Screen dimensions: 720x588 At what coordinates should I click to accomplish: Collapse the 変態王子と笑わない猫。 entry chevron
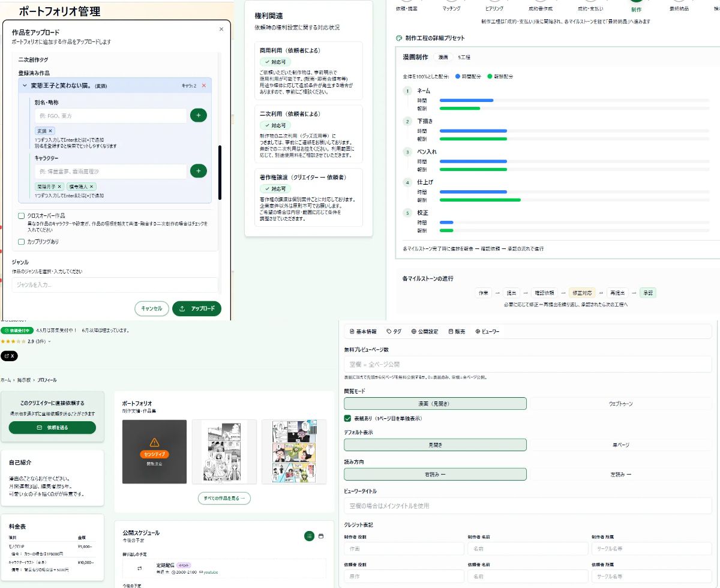click(25, 86)
